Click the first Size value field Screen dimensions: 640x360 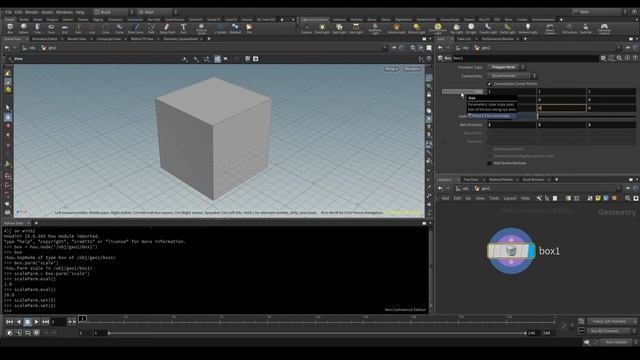(x=512, y=91)
